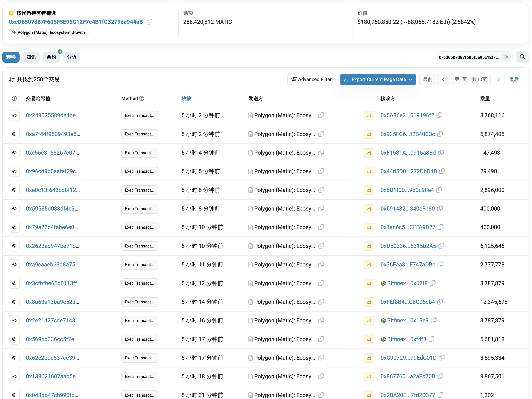Click the balance 288,420,812 MATIC

[208, 22]
